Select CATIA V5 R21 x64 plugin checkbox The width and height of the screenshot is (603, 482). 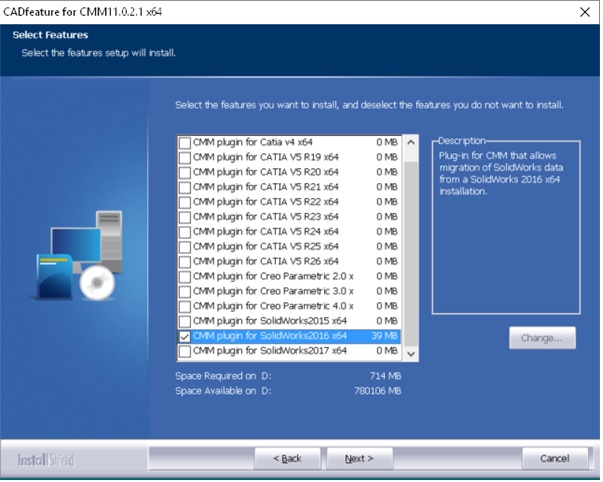tap(185, 187)
